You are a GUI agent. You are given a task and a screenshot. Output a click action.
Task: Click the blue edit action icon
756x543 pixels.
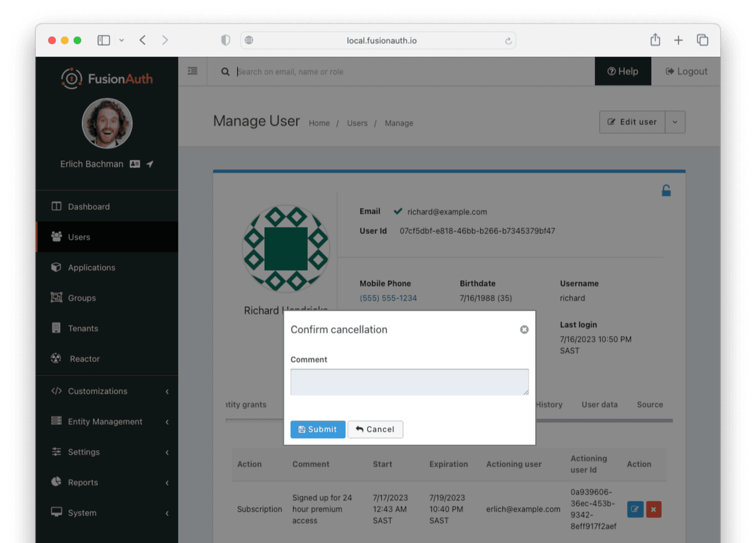point(635,509)
